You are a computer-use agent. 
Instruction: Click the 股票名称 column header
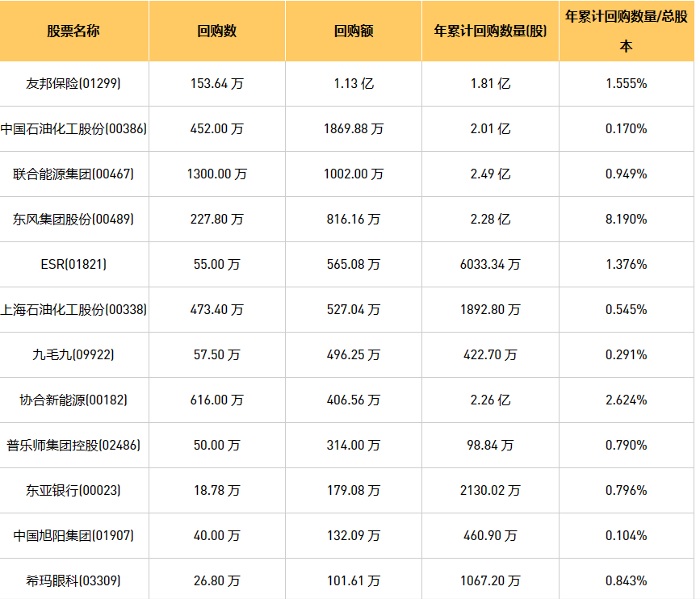[x=73, y=31]
